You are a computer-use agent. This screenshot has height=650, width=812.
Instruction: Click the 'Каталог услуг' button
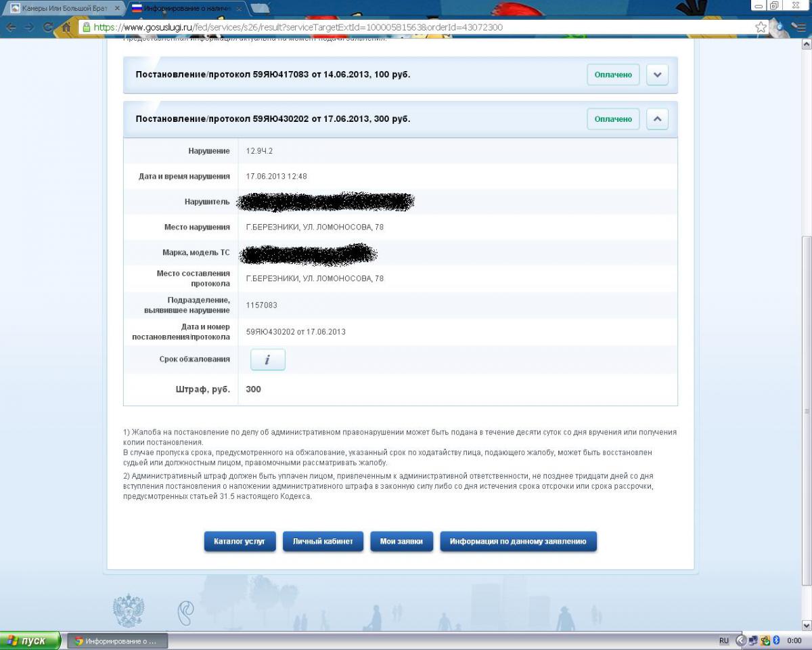(x=240, y=542)
